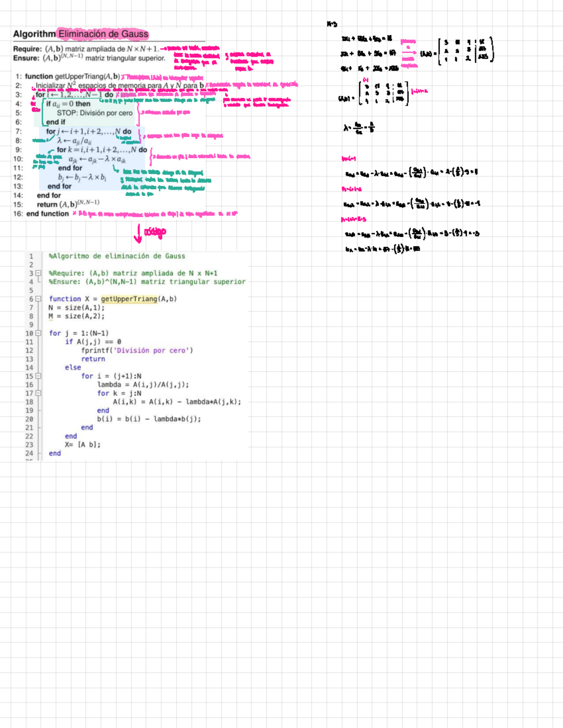
Task: Click the highlighted getUpperTriang function name in code
Action: [129, 299]
